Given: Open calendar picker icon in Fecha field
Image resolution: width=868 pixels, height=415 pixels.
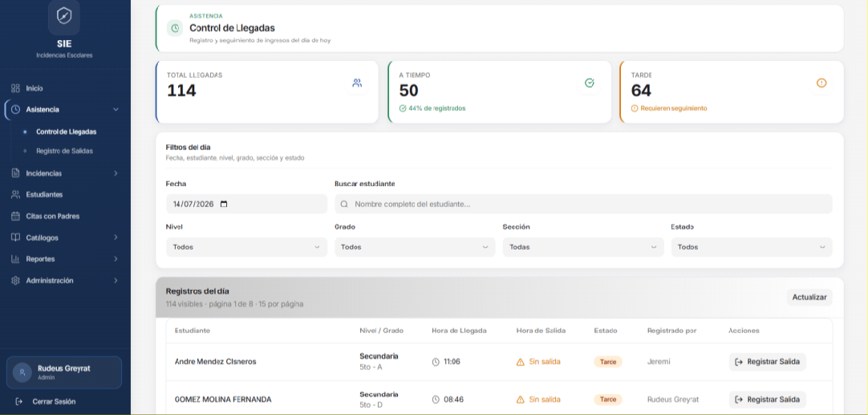Looking at the screenshot, I should point(224,204).
